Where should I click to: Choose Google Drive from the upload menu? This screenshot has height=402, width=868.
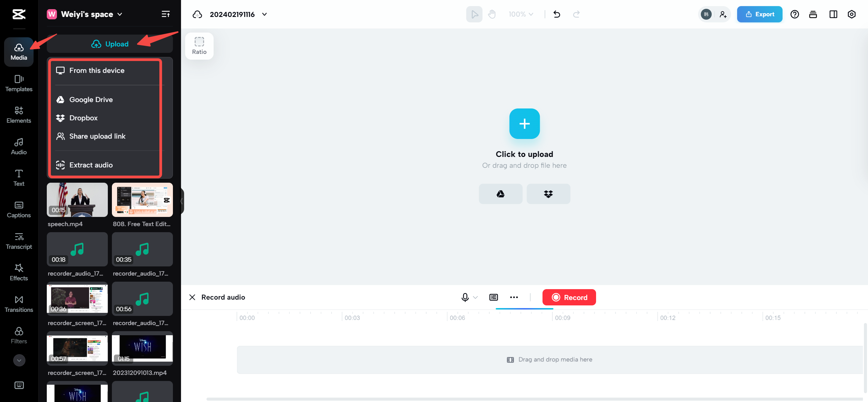[x=91, y=99]
